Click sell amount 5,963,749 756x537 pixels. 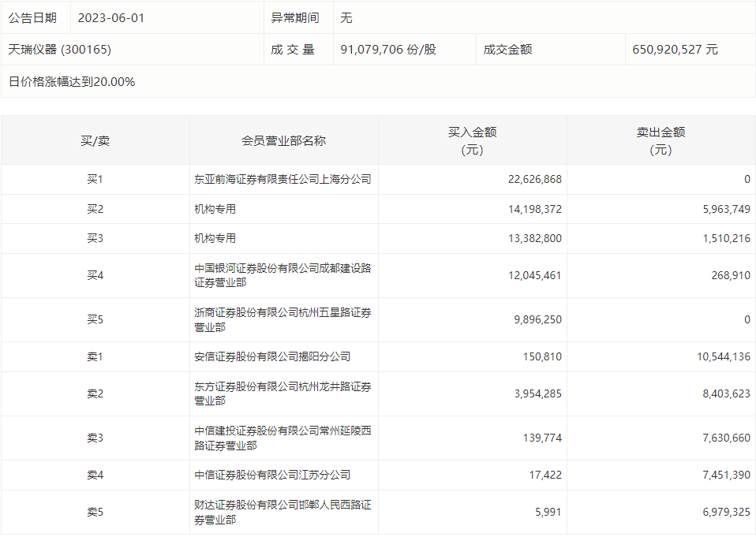(x=727, y=209)
